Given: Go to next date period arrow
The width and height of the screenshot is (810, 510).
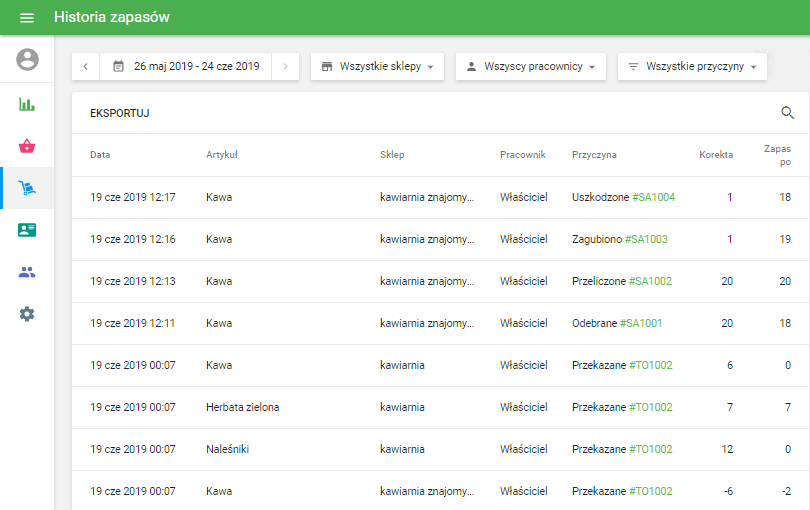Looking at the screenshot, I should 285,67.
